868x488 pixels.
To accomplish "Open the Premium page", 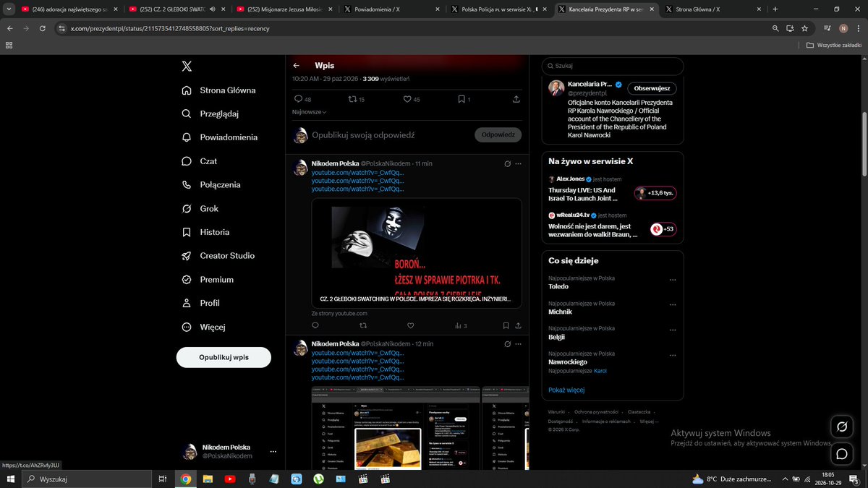I will tap(208, 280).
